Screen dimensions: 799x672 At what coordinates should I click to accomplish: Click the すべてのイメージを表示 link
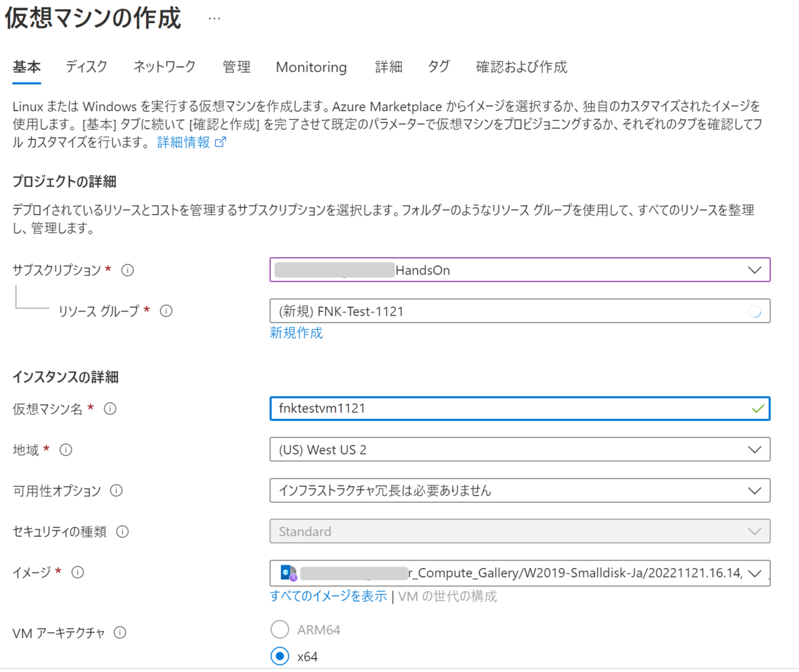pyautogui.click(x=328, y=596)
